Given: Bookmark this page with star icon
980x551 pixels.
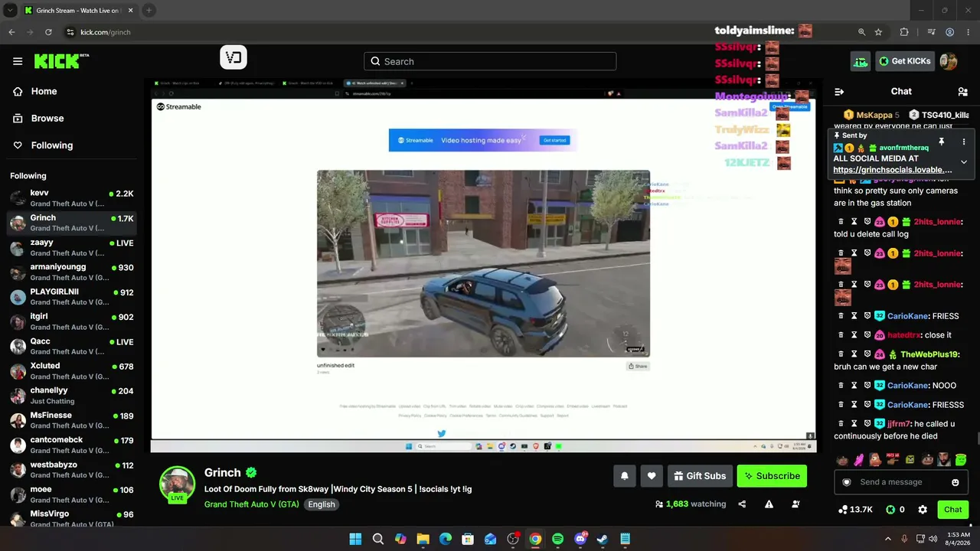Looking at the screenshot, I should point(878,32).
